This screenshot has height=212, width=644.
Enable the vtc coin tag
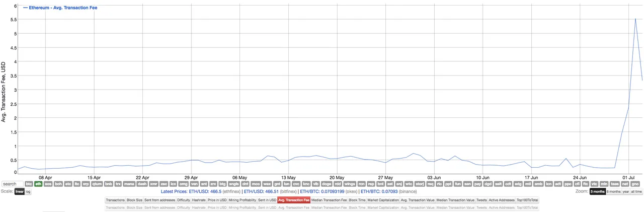pos(595,184)
